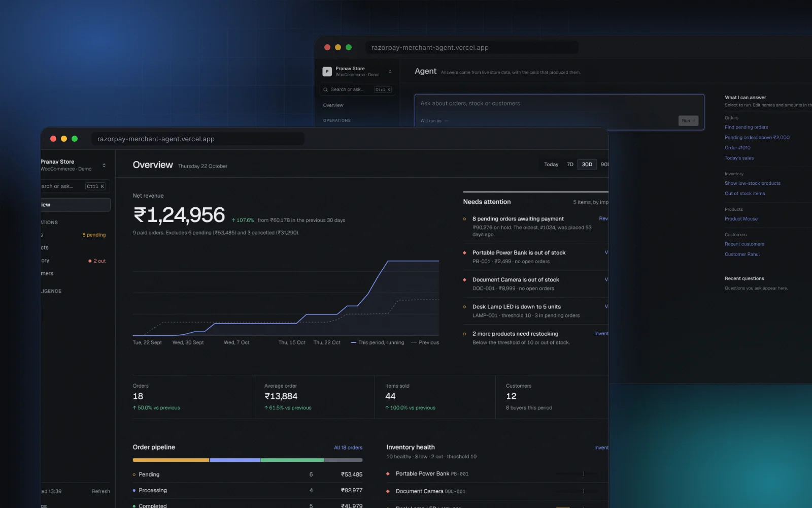Image resolution: width=812 pixels, height=508 pixels.
Task: Open the Recent customers suggestion
Action: click(x=744, y=244)
